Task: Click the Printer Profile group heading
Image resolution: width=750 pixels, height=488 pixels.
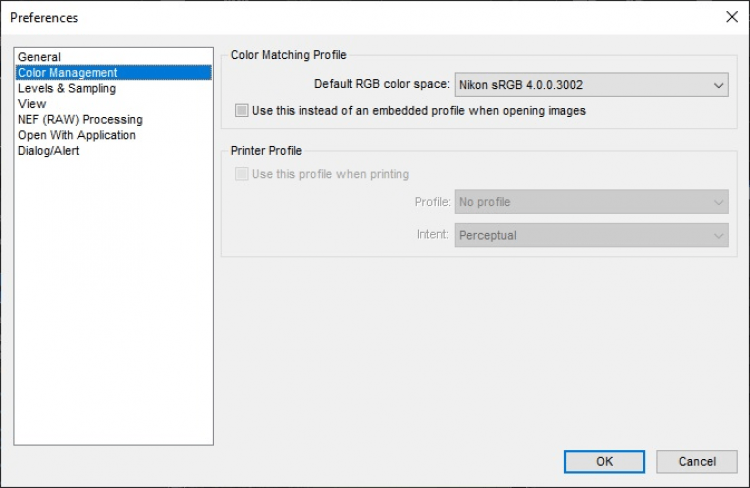Action: pyautogui.click(x=266, y=151)
